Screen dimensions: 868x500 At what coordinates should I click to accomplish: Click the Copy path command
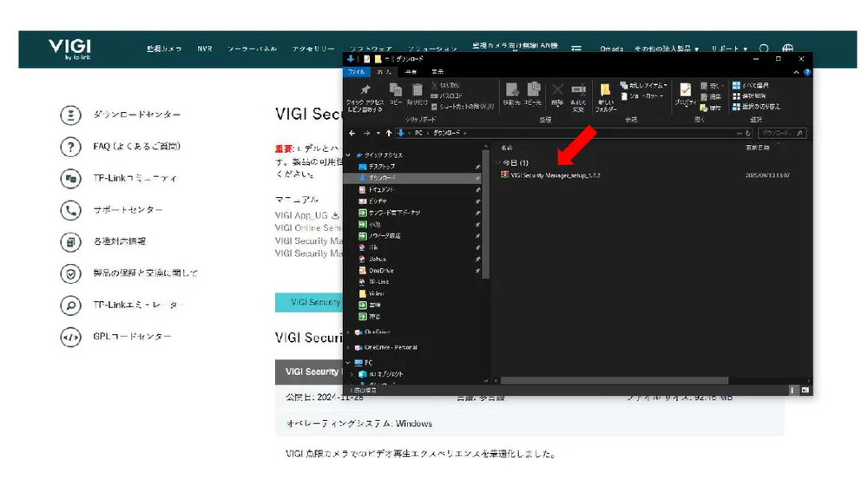coord(447,95)
